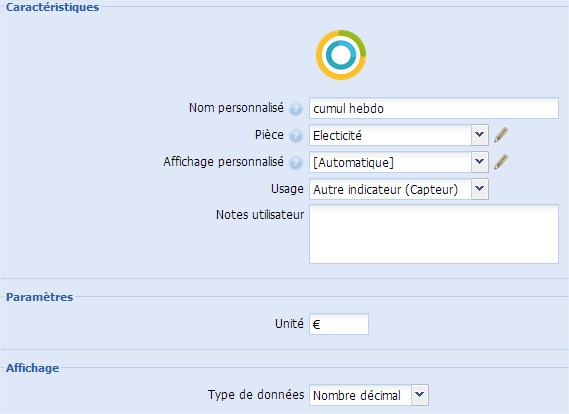Click the Paramètres section header

coord(40,297)
